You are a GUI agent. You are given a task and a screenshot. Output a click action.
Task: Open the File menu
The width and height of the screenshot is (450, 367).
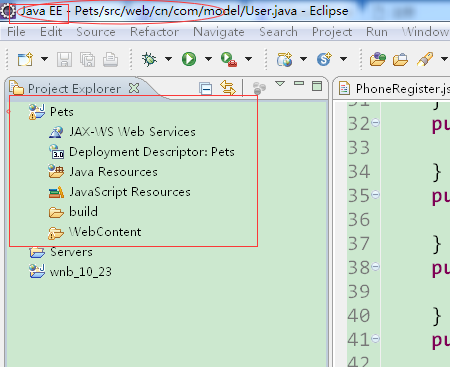16,32
